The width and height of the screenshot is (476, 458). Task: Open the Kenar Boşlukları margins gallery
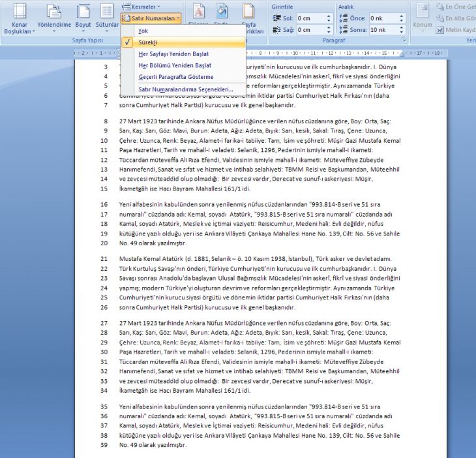(x=20, y=19)
